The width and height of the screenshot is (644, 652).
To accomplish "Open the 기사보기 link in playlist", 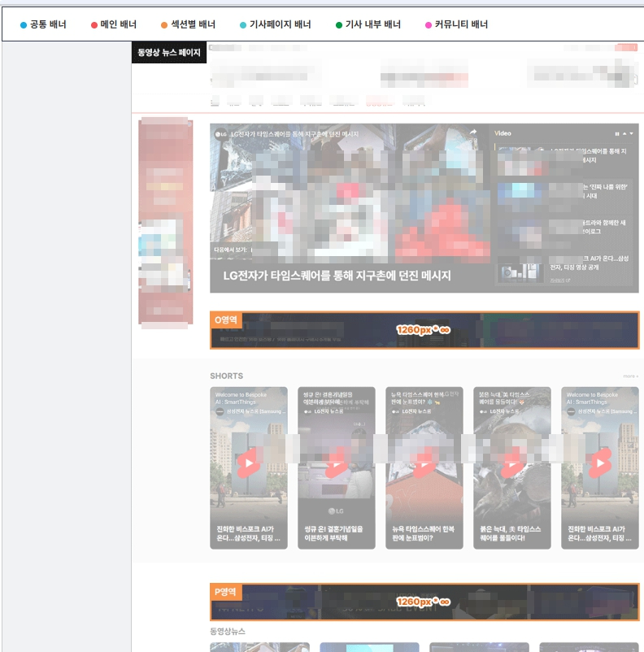I will pos(560,280).
